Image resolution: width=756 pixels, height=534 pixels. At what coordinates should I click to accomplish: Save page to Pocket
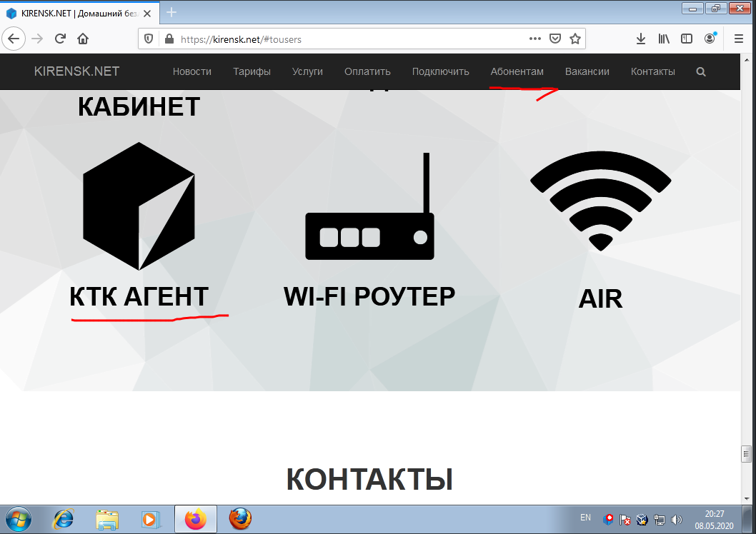[555, 39]
